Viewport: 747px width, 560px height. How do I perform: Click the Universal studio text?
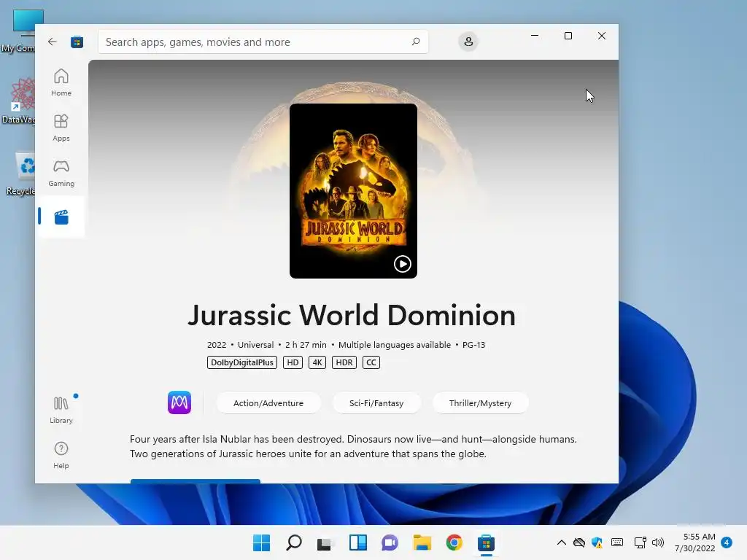click(255, 345)
